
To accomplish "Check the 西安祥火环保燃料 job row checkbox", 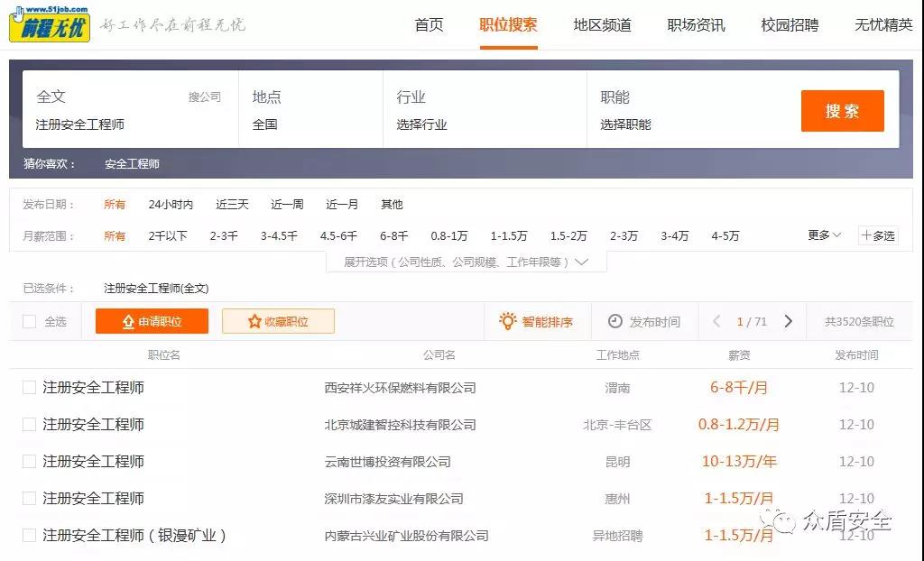I will click(x=29, y=388).
